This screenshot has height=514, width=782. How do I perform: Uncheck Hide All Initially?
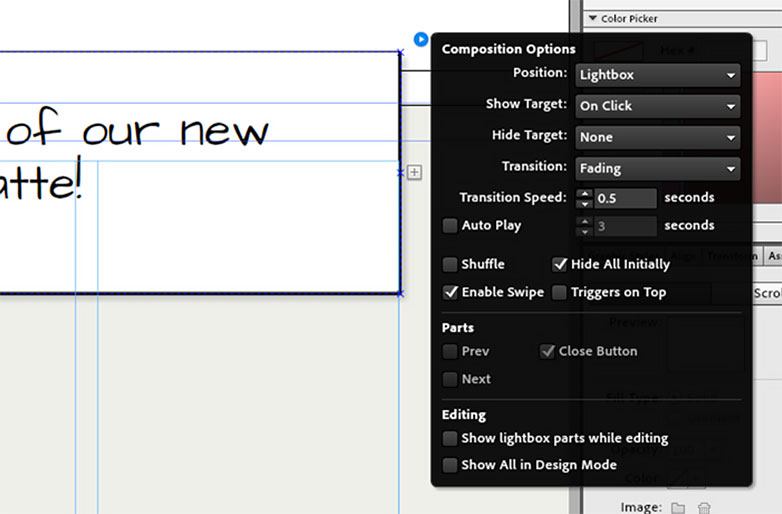560,264
